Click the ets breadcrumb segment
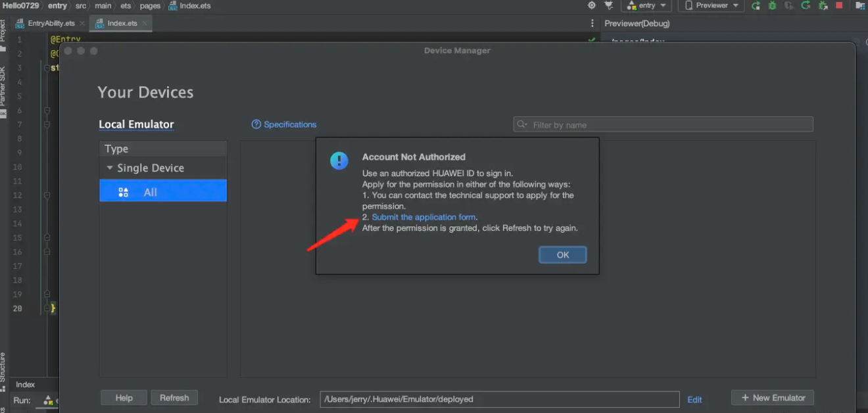This screenshot has height=413, width=868. (126, 5)
